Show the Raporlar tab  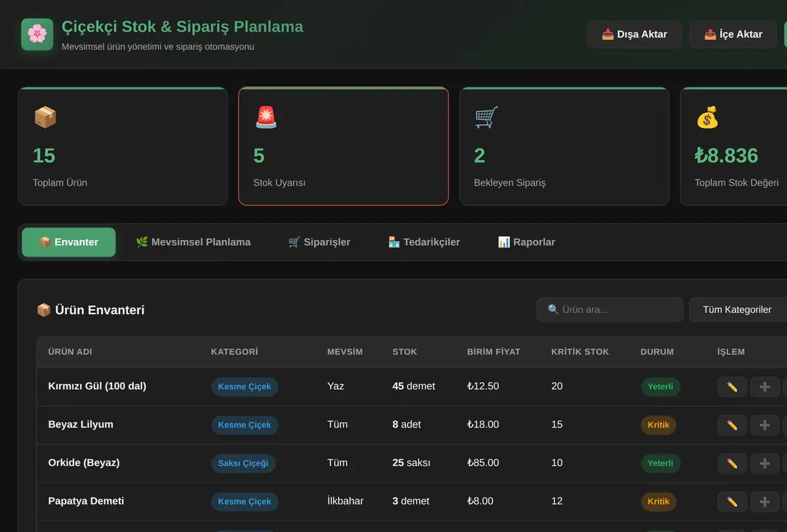tap(527, 242)
